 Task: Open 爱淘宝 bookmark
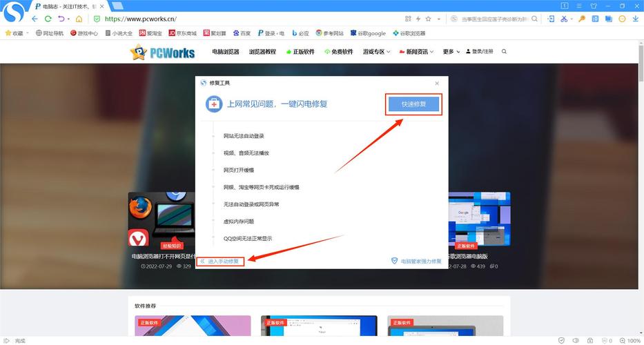(x=150, y=33)
